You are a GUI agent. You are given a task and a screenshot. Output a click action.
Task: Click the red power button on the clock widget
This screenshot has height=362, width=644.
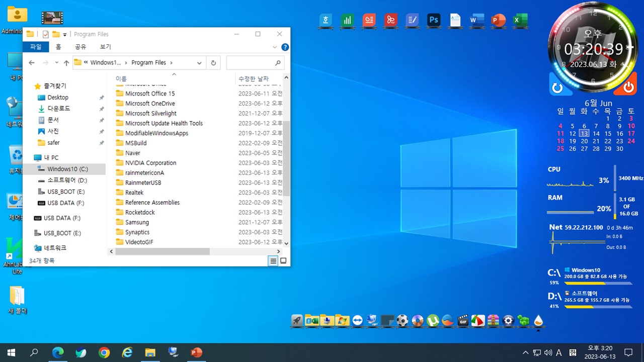(628, 87)
